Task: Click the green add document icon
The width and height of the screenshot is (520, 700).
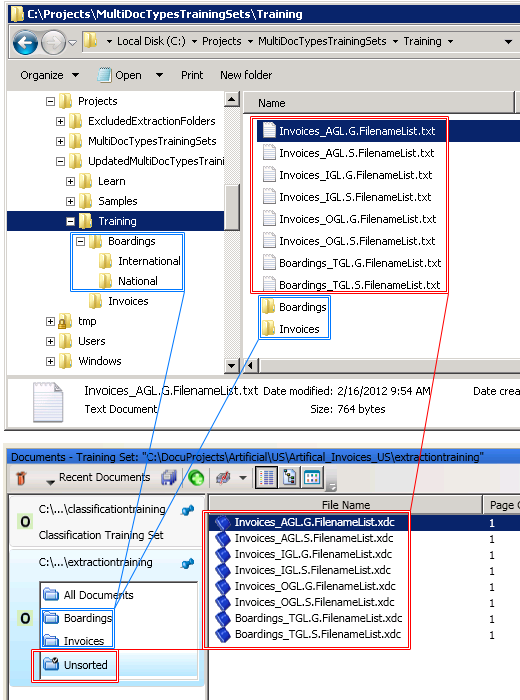Action: click(x=196, y=478)
